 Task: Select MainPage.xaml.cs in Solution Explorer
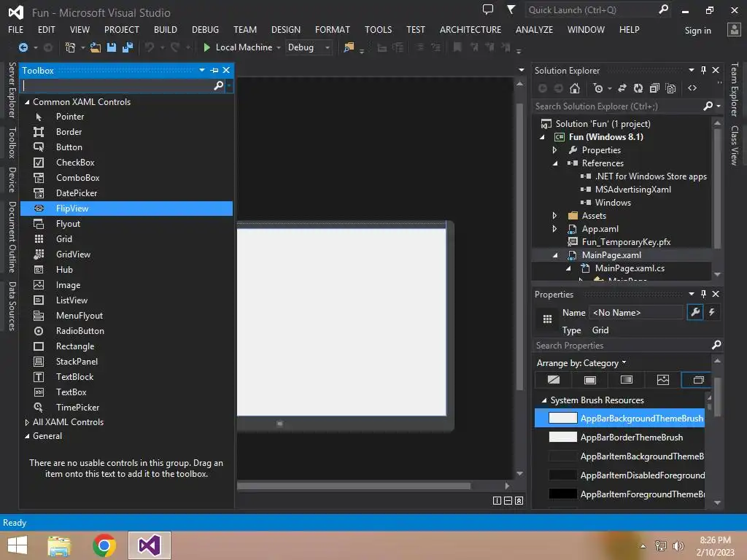pyautogui.click(x=630, y=268)
